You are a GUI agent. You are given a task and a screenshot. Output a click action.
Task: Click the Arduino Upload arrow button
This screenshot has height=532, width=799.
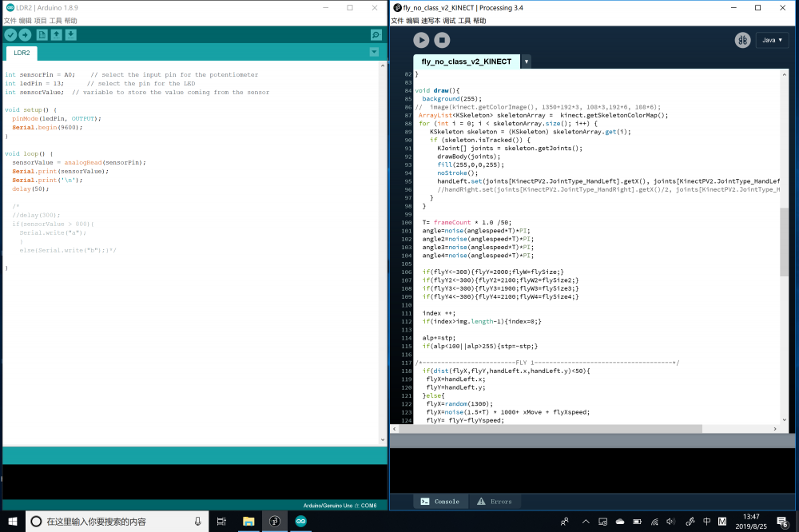point(25,34)
